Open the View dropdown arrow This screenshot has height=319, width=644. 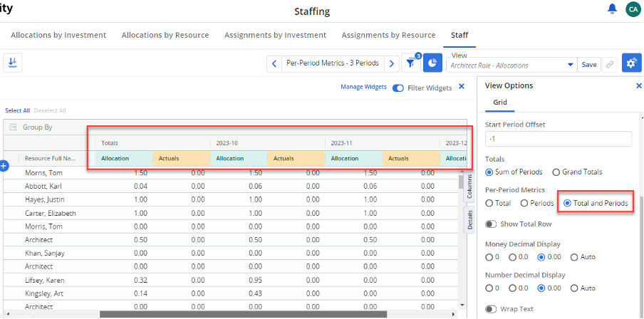pyautogui.click(x=570, y=65)
